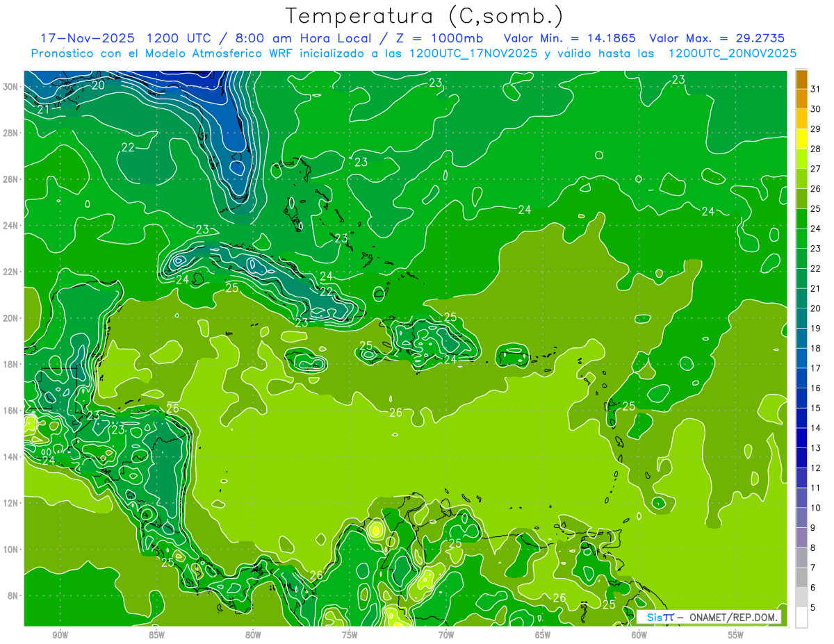Click the 8N latitude axis label

(x=14, y=595)
